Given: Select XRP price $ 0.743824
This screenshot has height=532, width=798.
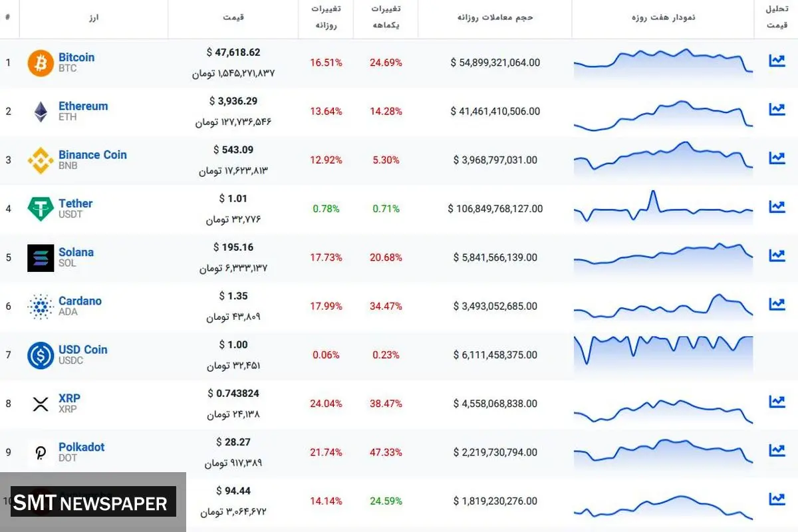Looking at the screenshot, I should coord(233,393).
